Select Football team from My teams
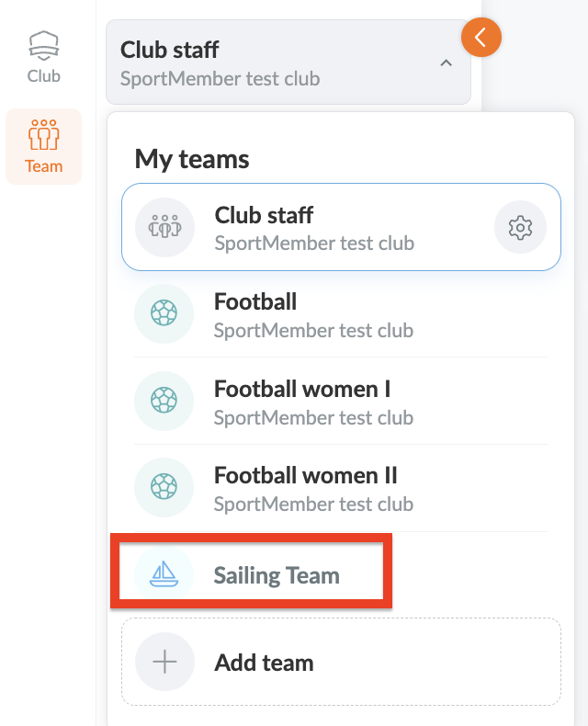 (341, 314)
